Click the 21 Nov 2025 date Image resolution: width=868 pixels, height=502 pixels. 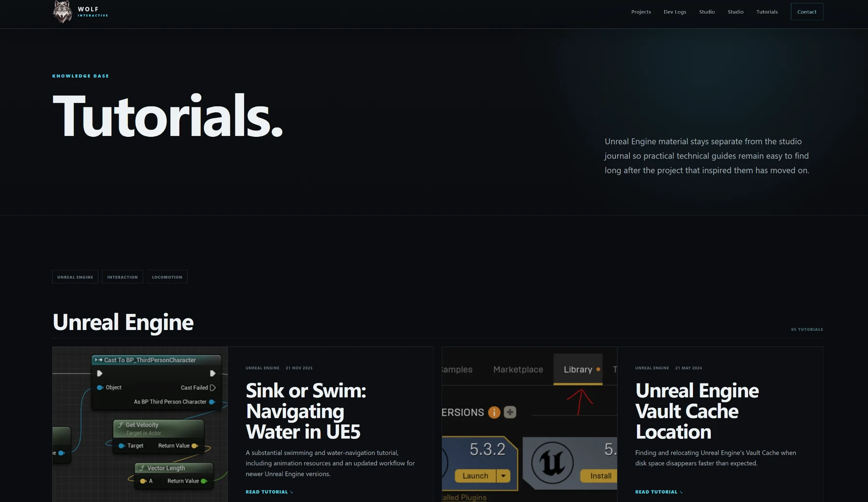299,368
